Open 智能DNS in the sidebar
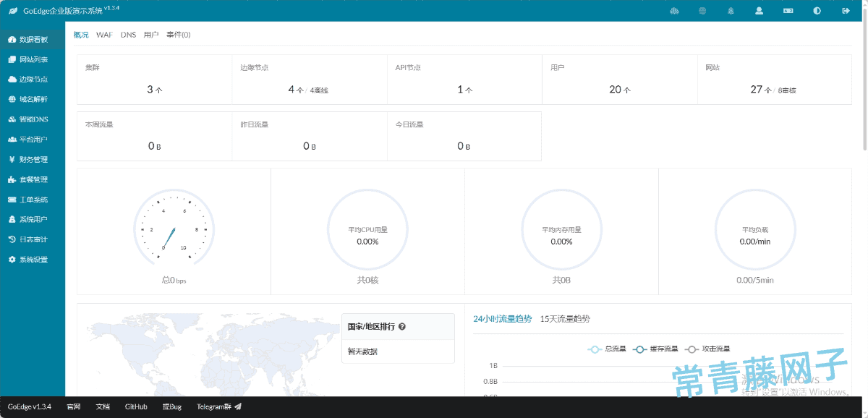Image resolution: width=868 pixels, height=418 pixels. [33, 119]
